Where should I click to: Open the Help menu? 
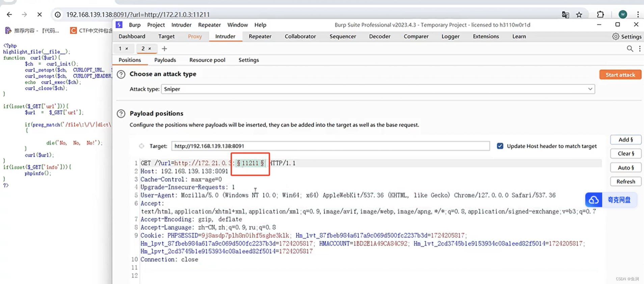(x=260, y=25)
